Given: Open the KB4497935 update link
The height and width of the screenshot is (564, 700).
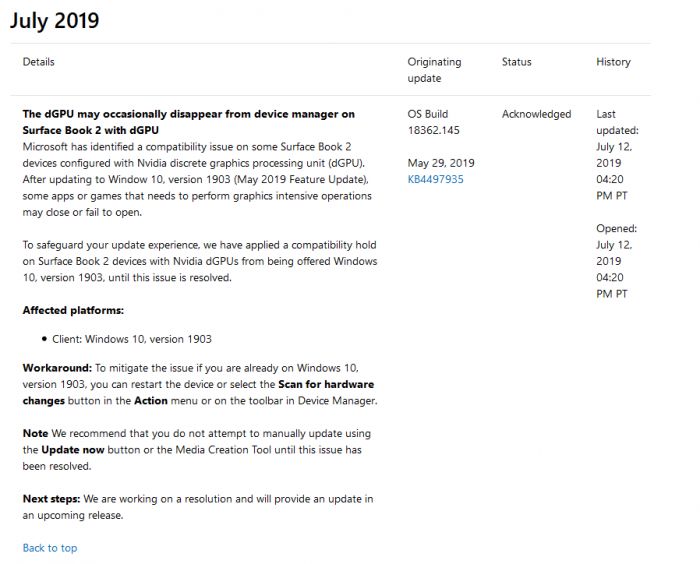Looking at the screenshot, I should (x=435, y=179).
